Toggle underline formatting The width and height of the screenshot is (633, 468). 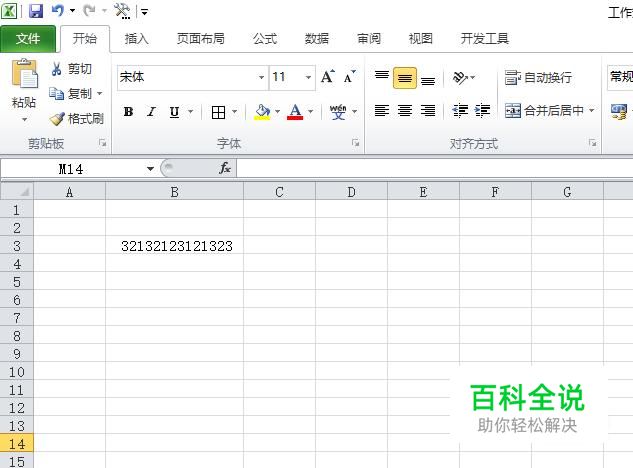tap(174, 112)
